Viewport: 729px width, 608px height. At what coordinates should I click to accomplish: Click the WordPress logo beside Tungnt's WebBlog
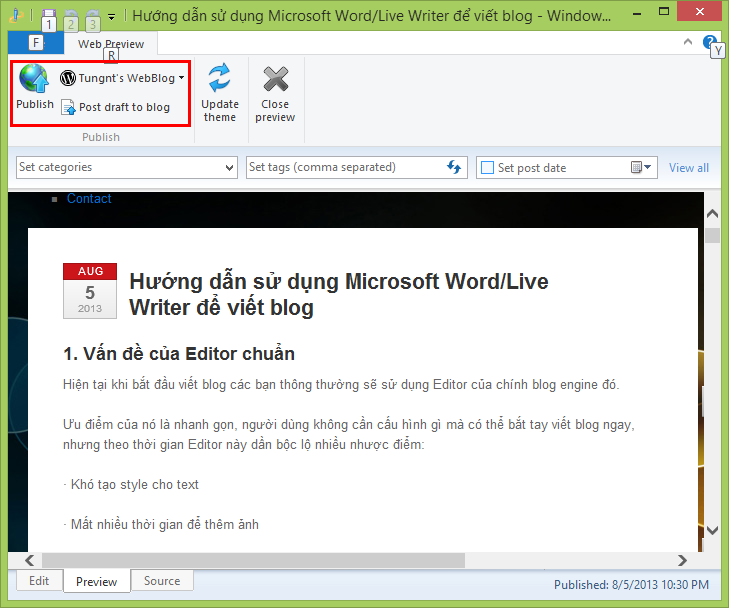[x=68, y=78]
